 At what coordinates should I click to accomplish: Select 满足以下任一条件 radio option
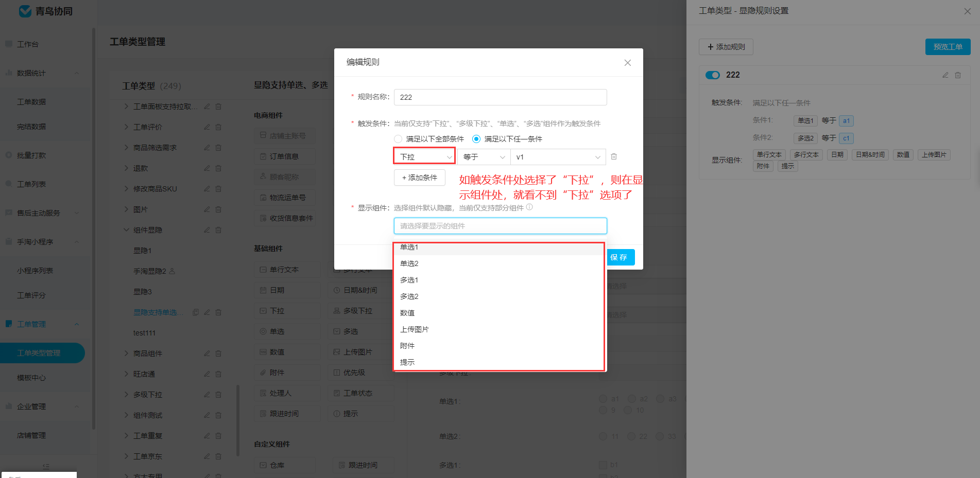[x=476, y=139]
